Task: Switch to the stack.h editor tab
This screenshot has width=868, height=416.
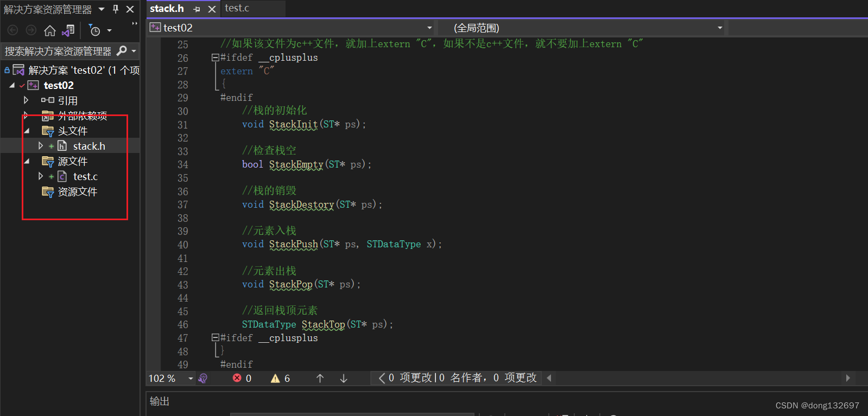Action: tap(167, 9)
